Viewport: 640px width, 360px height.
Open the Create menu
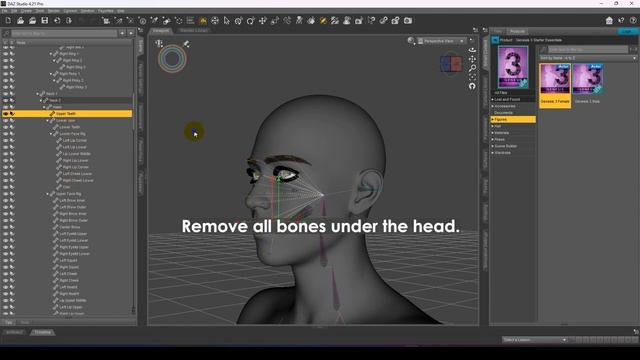tap(26, 11)
